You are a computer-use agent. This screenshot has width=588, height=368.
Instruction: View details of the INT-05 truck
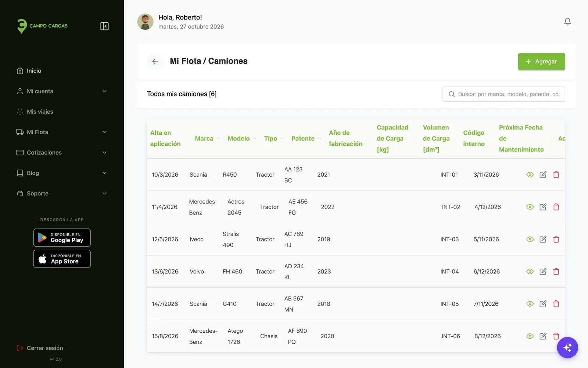coord(530,304)
